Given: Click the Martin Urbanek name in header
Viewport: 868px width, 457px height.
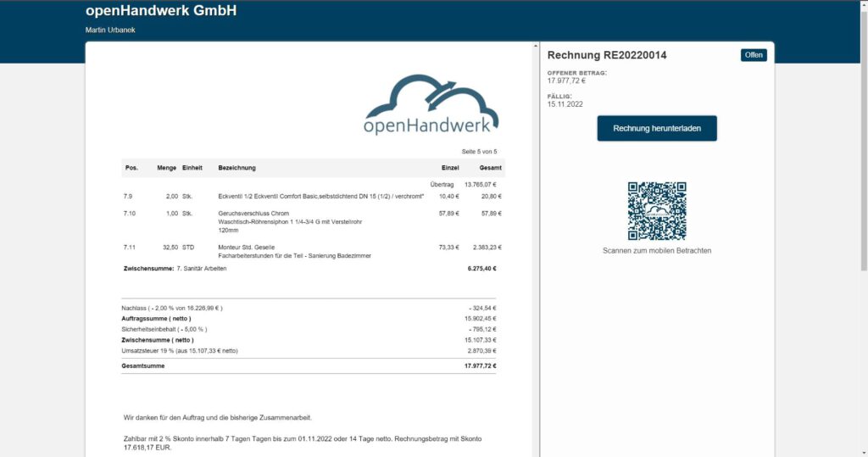Looking at the screenshot, I should tap(110, 31).
